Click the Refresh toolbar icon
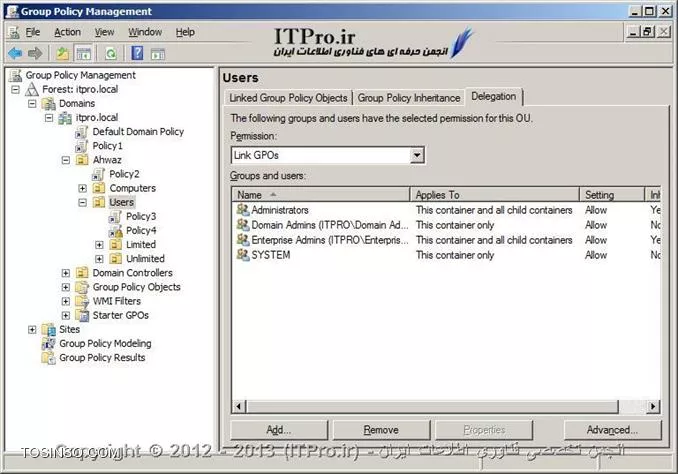 click(x=111, y=54)
